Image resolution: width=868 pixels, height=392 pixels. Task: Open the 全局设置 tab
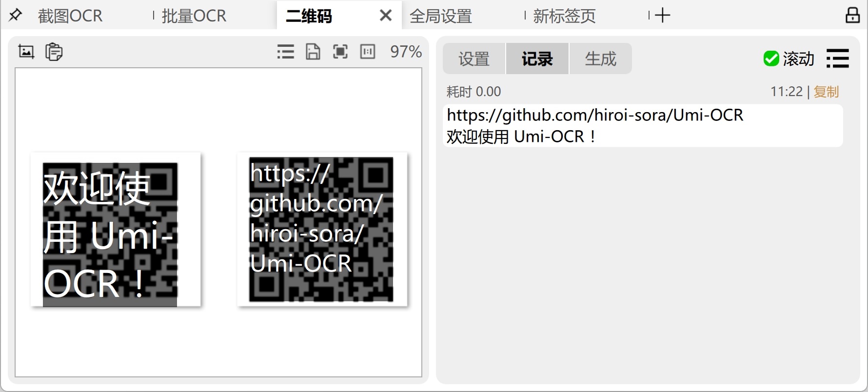(441, 16)
